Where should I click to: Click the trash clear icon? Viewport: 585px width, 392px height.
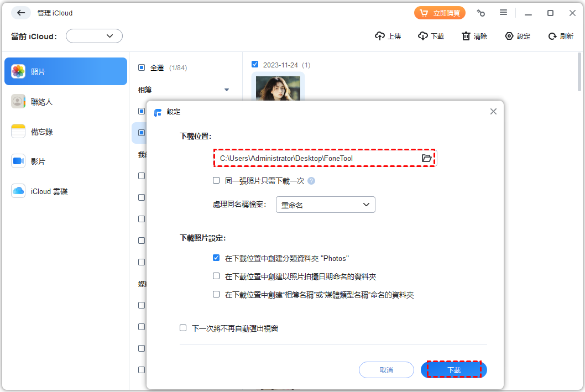pyautogui.click(x=466, y=36)
